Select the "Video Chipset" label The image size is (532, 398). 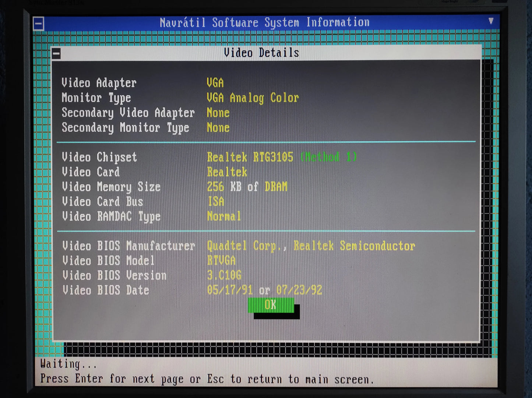click(99, 157)
